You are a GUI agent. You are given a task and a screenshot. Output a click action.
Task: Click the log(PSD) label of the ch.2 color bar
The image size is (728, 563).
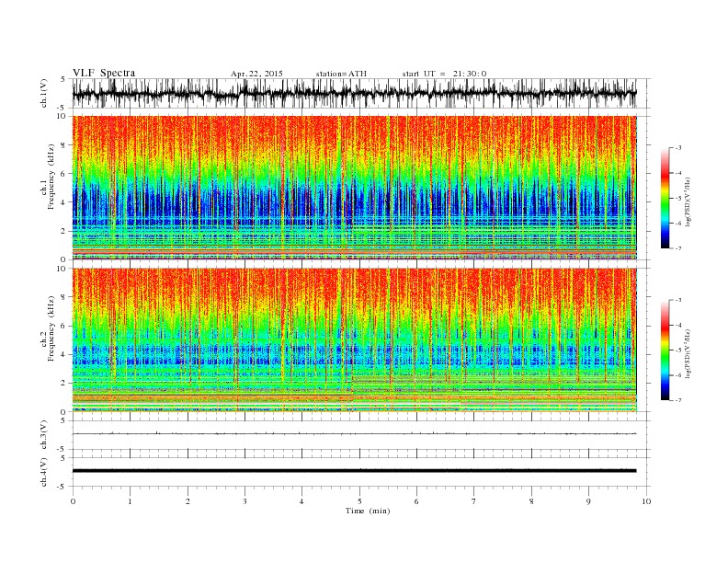tap(688, 354)
